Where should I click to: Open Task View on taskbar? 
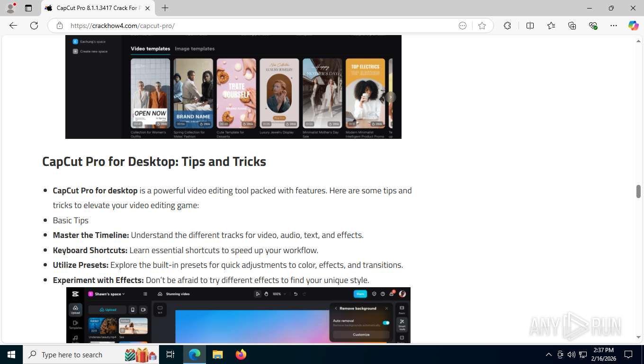(170, 355)
